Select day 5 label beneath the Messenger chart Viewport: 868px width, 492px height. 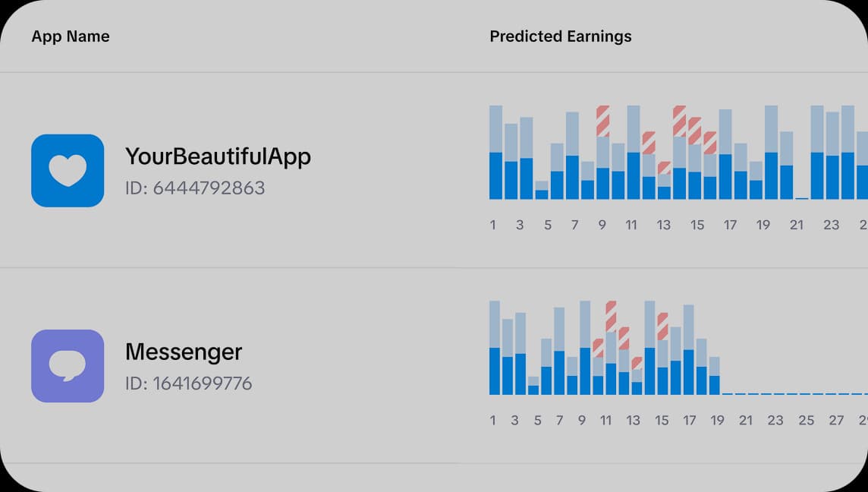(x=537, y=420)
